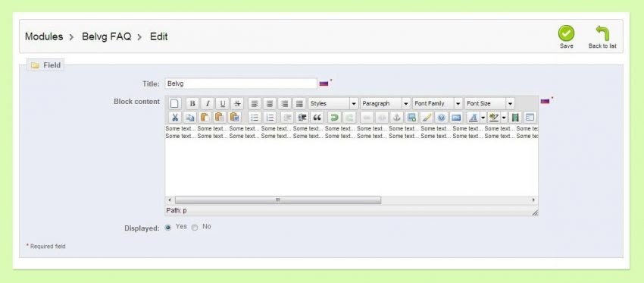Click language flag next to Block content
644x283 pixels.
click(545, 101)
